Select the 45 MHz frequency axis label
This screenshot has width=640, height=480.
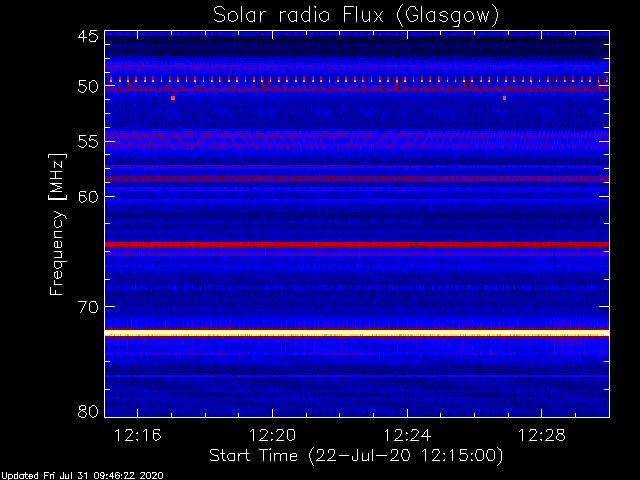tap(88, 37)
